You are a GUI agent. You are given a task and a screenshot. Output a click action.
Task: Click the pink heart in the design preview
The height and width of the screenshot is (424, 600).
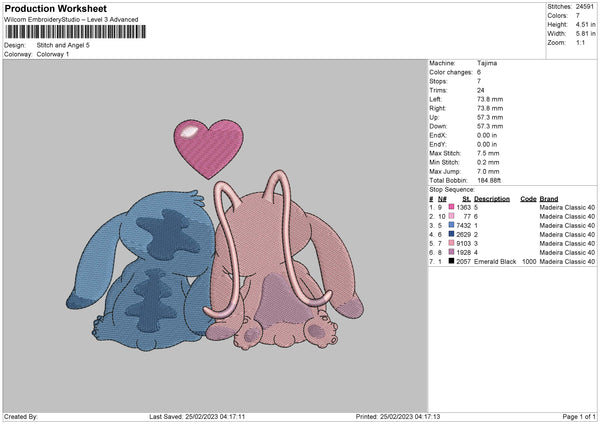pyautogui.click(x=209, y=148)
